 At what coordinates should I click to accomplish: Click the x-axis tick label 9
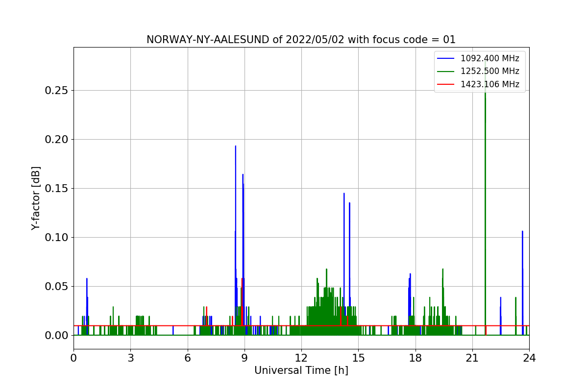245,358
